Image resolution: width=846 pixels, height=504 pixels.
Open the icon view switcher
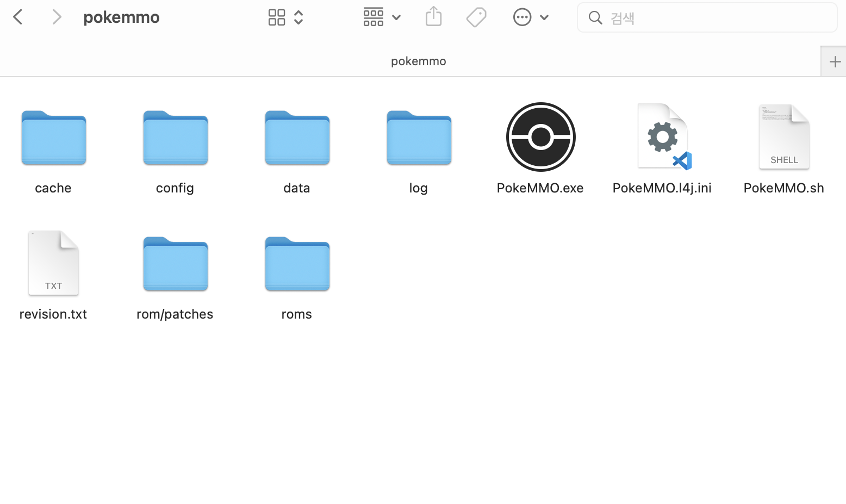click(285, 17)
